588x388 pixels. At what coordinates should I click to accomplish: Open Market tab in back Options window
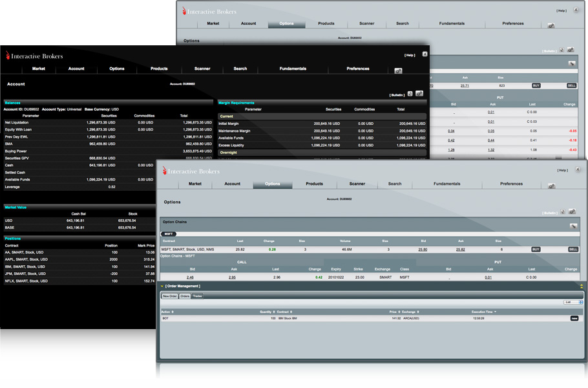click(213, 23)
